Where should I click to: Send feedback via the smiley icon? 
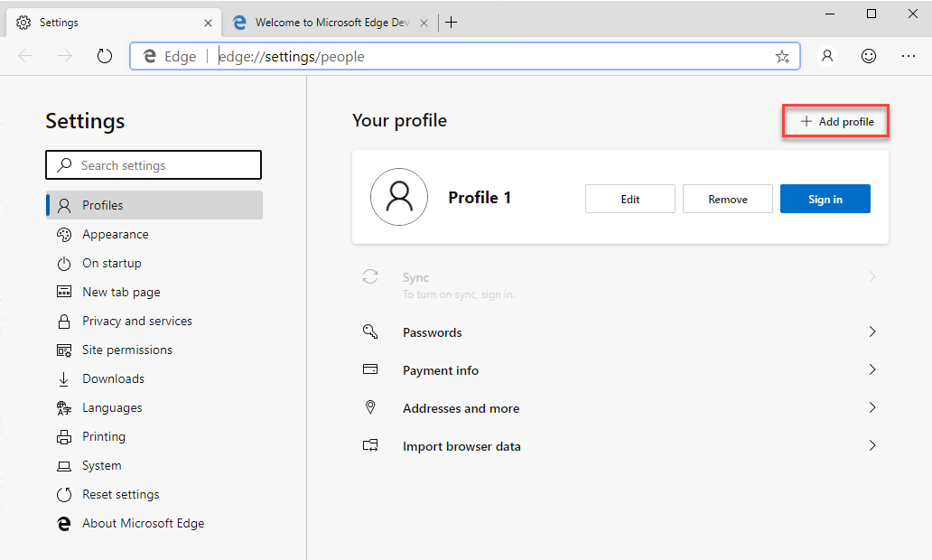point(869,56)
